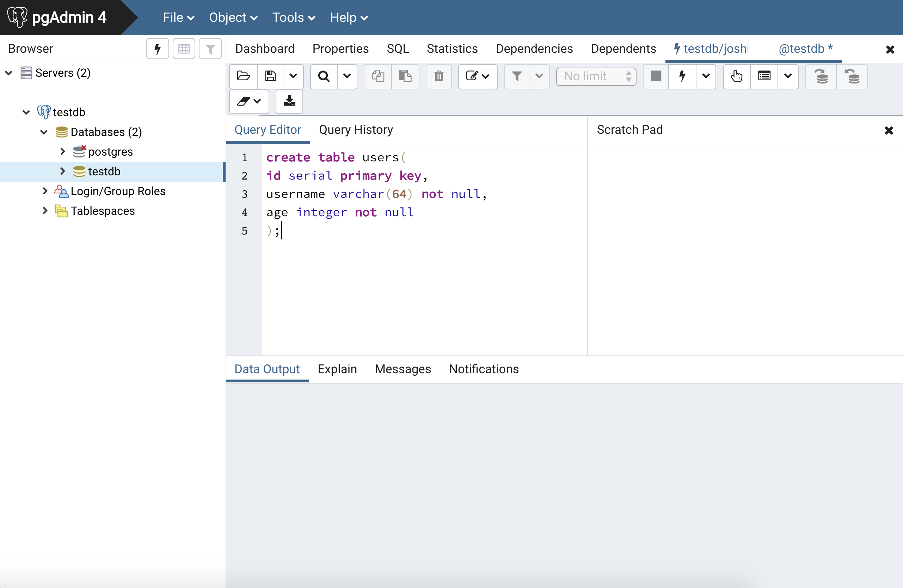Click the Explain query hand-pointer icon
Image resolution: width=903 pixels, height=588 pixels.
tap(736, 76)
